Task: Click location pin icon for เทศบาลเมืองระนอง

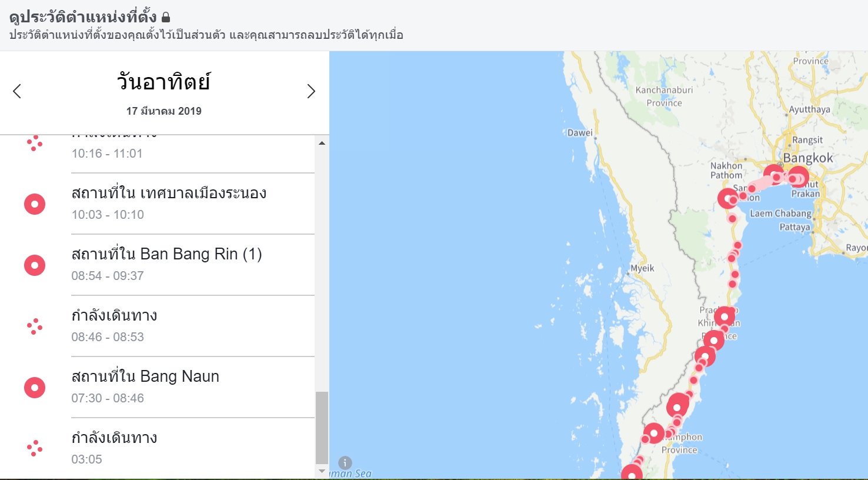Action: click(x=35, y=204)
